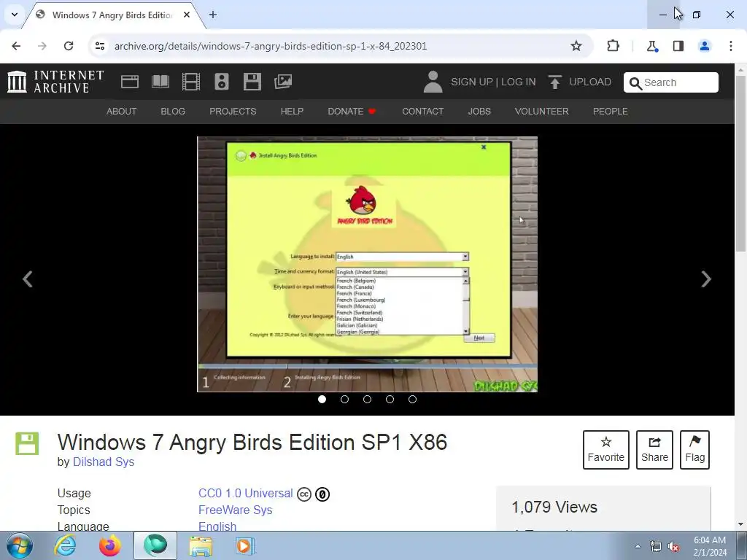View site information icon in the address bar
This screenshot has width=747, height=560.
pos(99,46)
